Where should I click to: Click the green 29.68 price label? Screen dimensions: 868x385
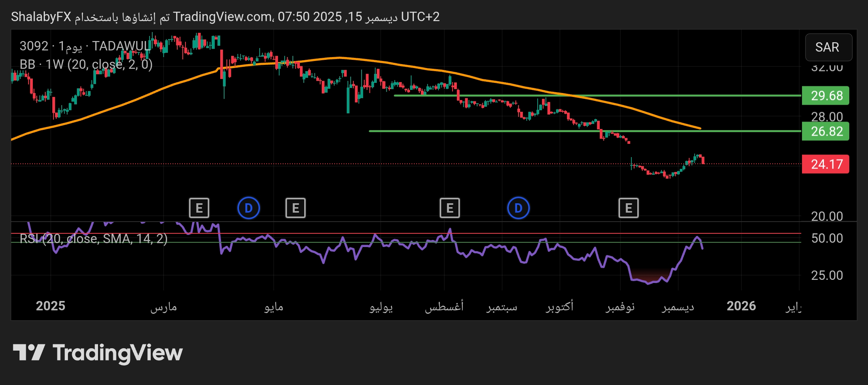click(x=825, y=96)
